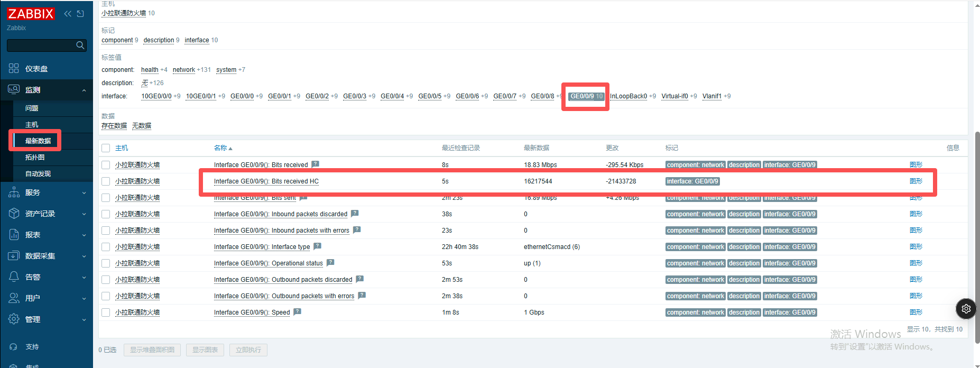Click help icon beside Inbound packets discarded
Image resolution: width=980 pixels, height=368 pixels.
(355, 213)
